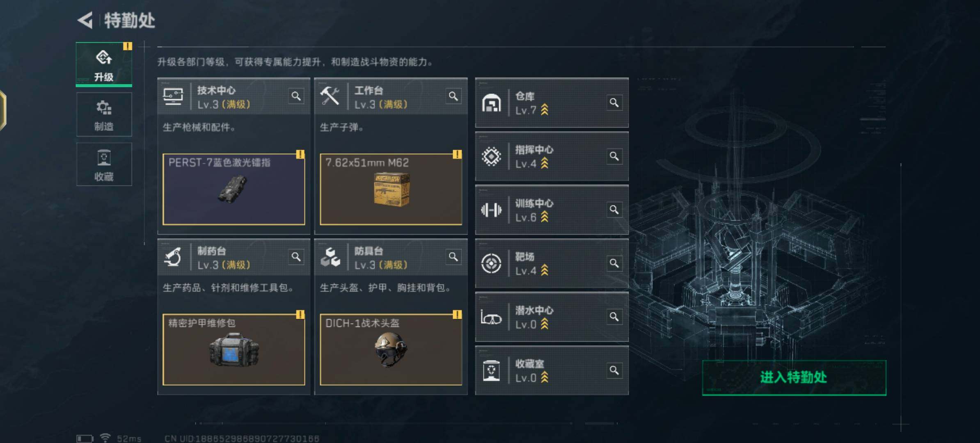Switch to the 制造 tab

pos(104,114)
